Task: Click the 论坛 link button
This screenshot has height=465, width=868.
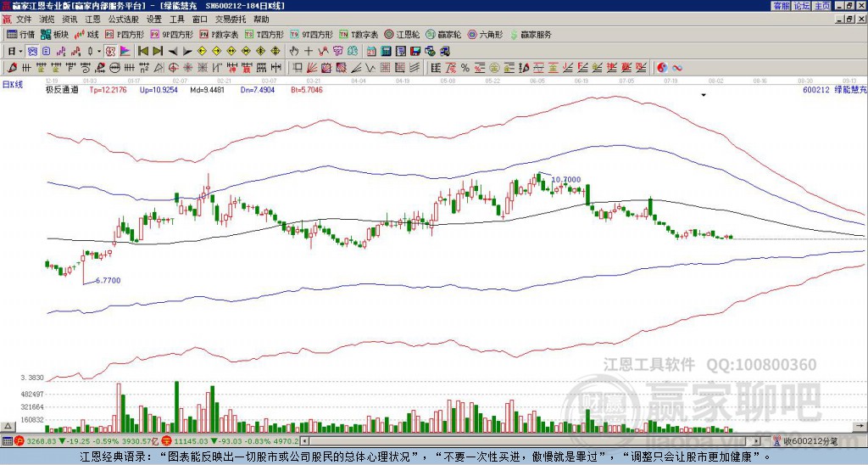Action: [x=801, y=6]
